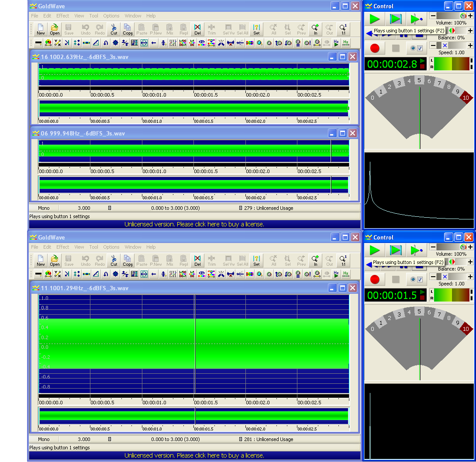Screen dimensions: 476x462
Task: Increase balance with plus in Control showing 00:00:02.8
Action: pos(470,31)
